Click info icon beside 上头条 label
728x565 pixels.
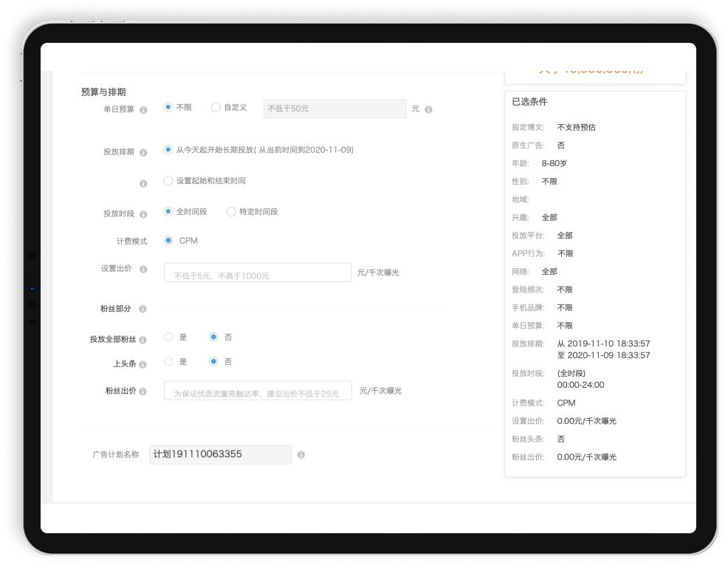142,365
